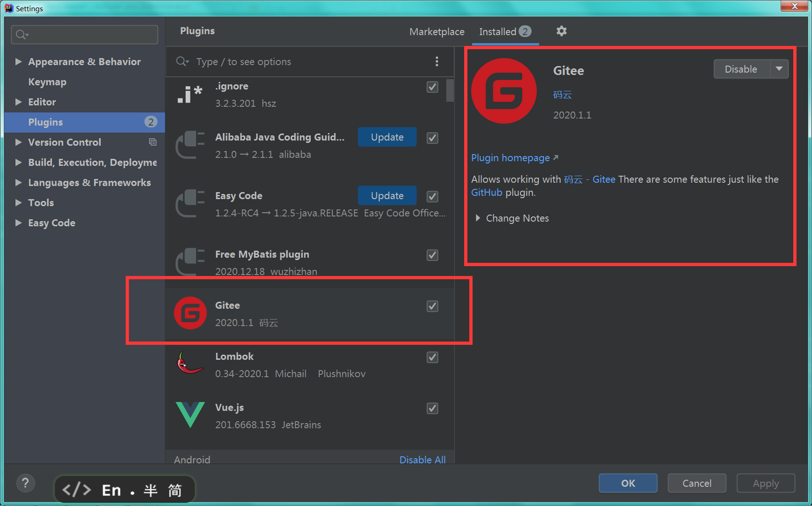The width and height of the screenshot is (812, 506).
Task: Open the plugins settings gear icon
Action: point(561,31)
